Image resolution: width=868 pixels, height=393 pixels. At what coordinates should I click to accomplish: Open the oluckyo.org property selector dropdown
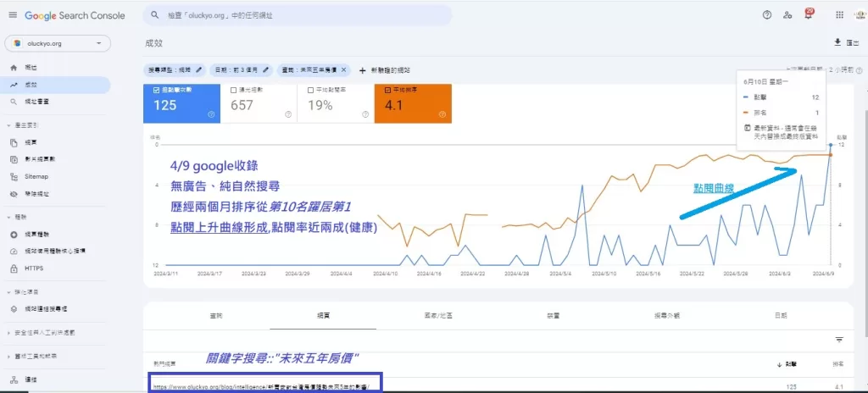58,43
